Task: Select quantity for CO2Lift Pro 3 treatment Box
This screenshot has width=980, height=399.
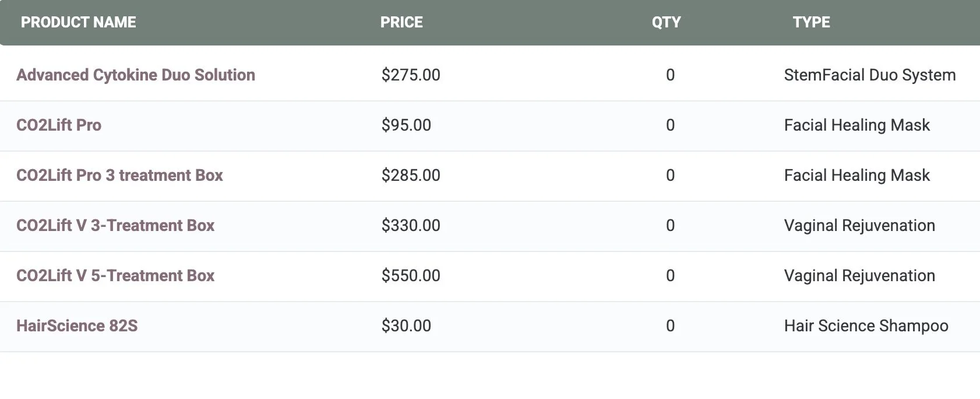Action: [x=670, y=175]
